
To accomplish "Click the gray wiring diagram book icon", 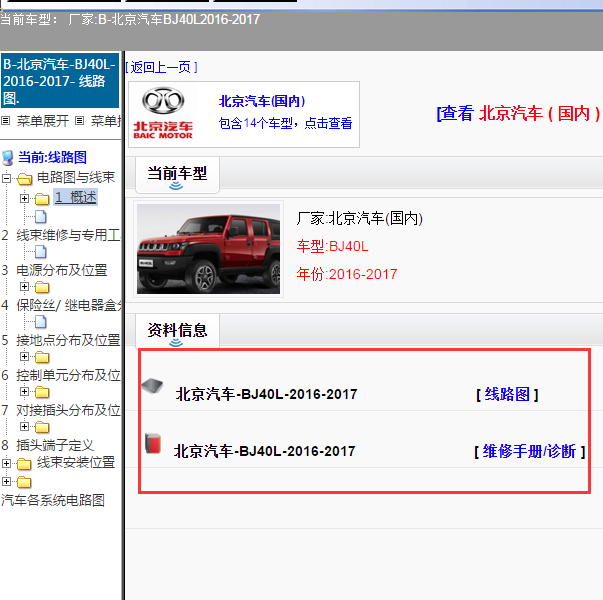I will (152, 386).
